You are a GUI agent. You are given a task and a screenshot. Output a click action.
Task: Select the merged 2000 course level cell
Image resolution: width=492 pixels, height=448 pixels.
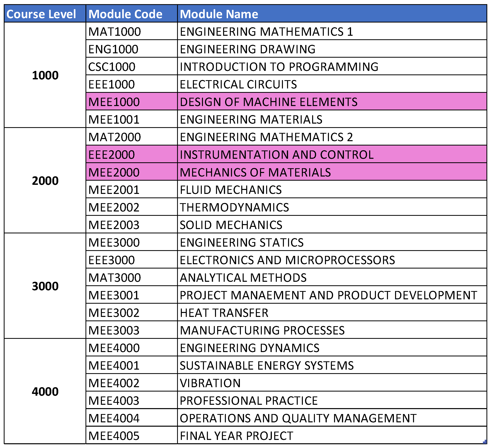(x=45, y=181)
